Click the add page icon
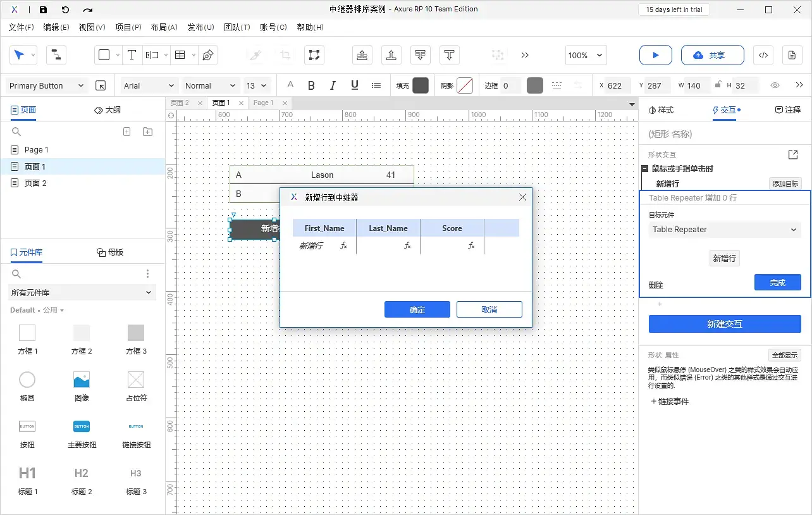Screen dimensions: 812x515 pos(126,132)
